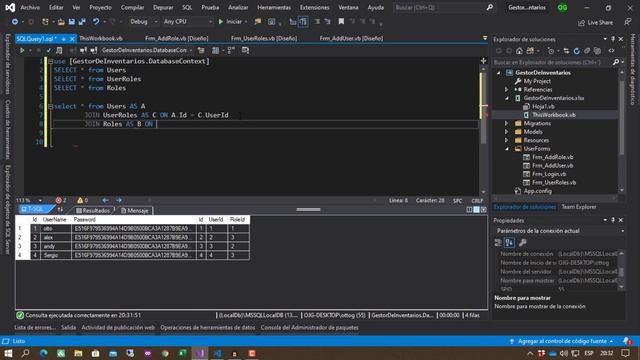Open the Salida output panel tab
Image resolution: width=640 pixels, height=360 pixels.
coord(69,327)
